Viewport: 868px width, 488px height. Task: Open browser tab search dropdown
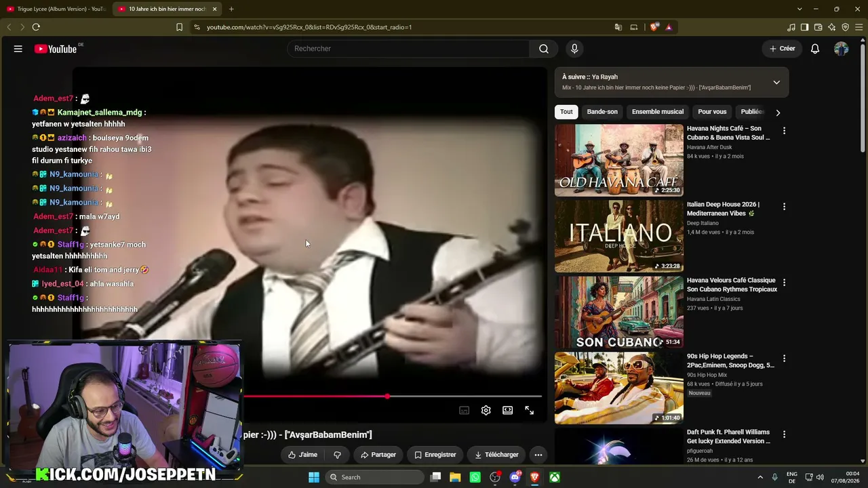800,9
